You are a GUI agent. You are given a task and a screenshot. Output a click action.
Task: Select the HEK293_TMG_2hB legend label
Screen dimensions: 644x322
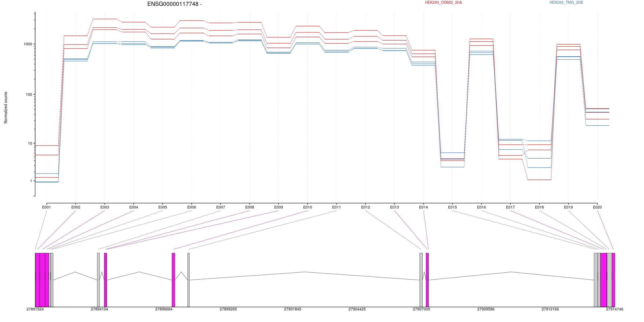pos(566,2)
